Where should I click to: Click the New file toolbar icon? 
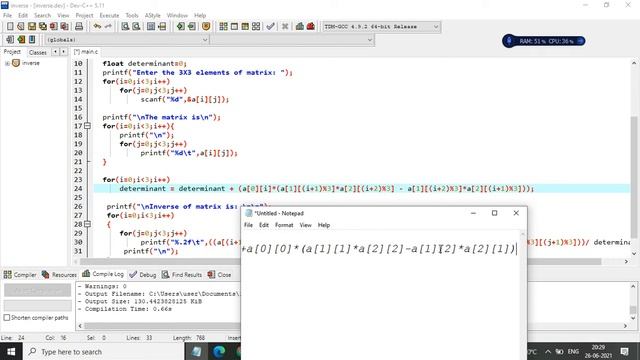click(x=10, y=27)
